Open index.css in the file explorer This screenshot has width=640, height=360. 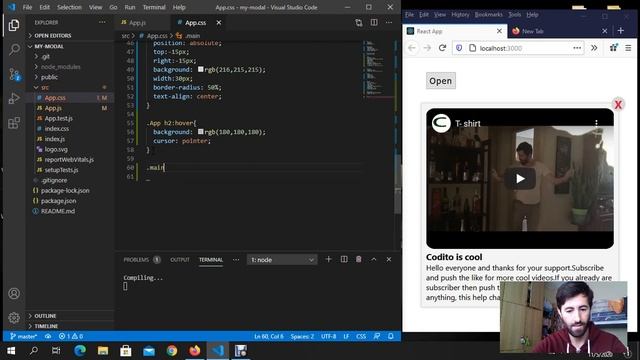[57, 129]
